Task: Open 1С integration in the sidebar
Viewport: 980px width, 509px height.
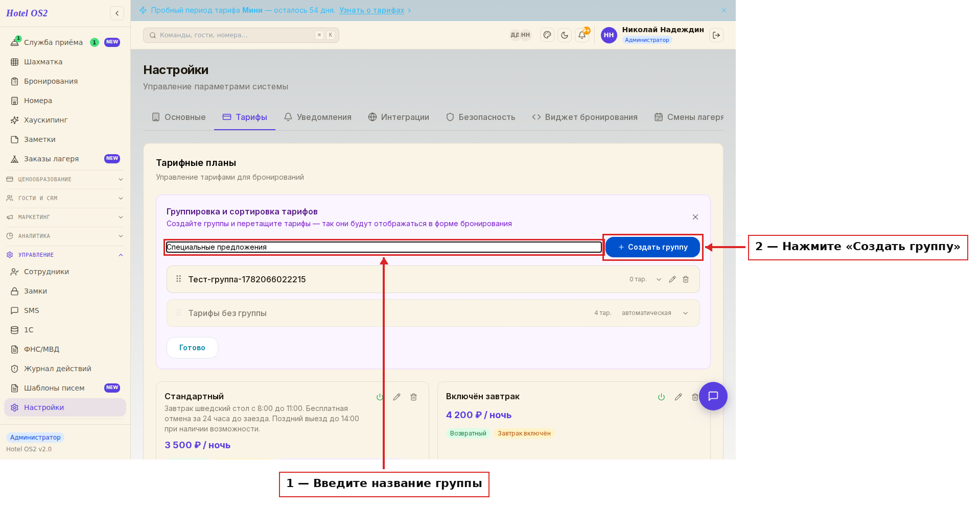Action: point(65,330)
